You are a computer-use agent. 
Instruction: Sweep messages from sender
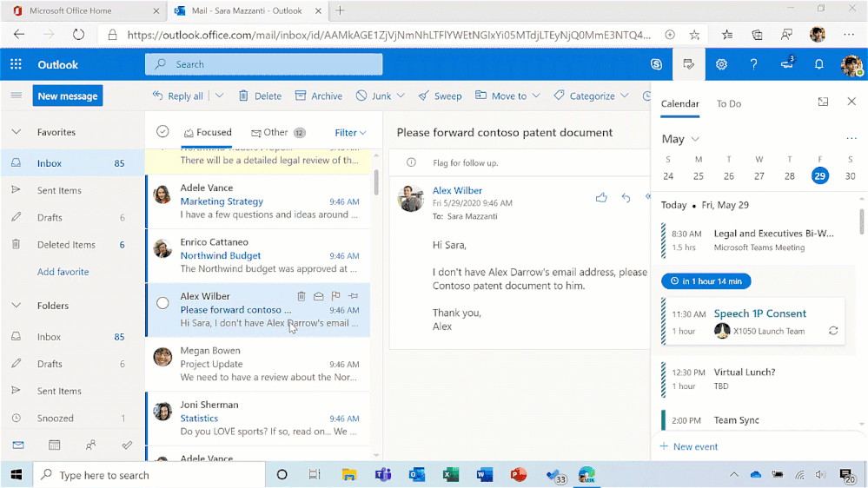click(441, 96)
